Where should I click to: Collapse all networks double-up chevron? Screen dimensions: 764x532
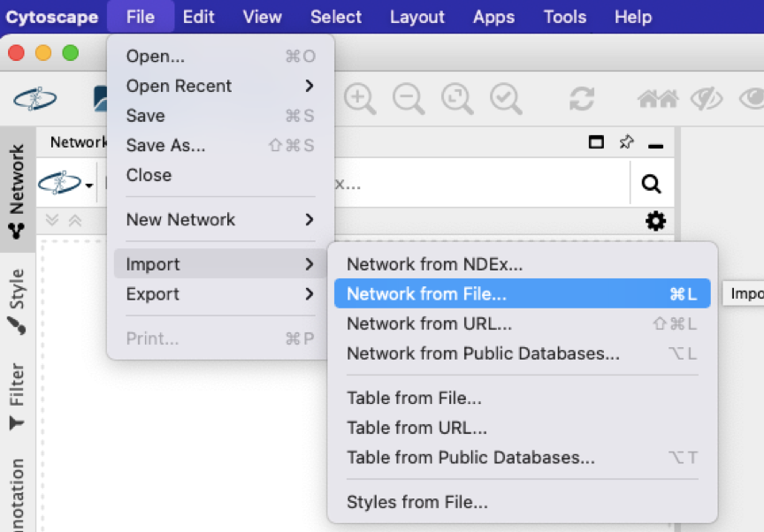click(75, 221)
